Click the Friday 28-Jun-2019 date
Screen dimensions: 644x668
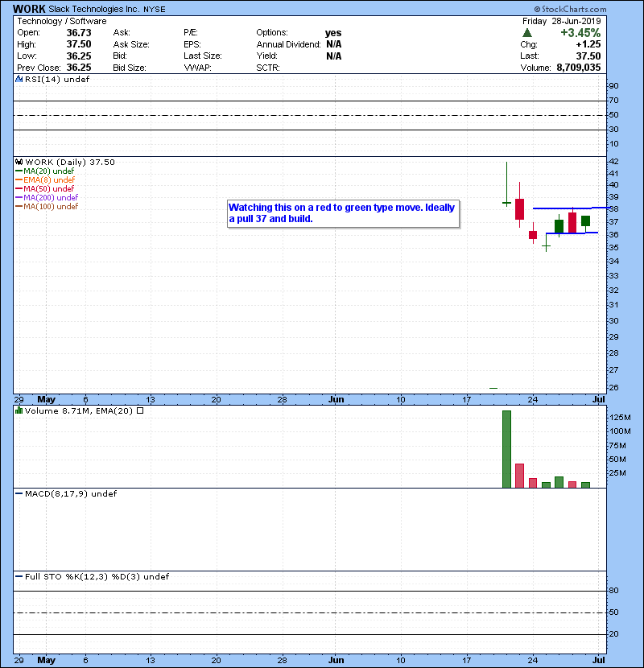562,21
